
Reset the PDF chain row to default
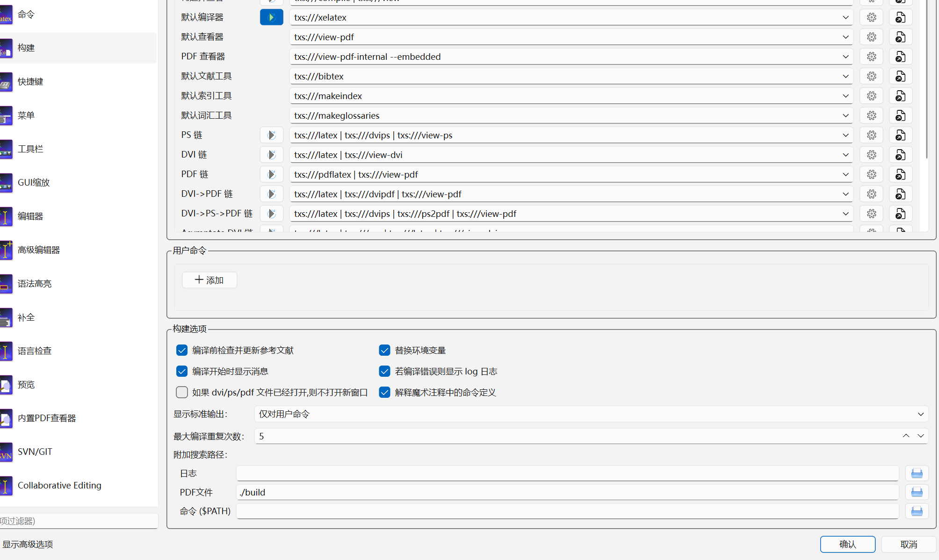click(x=901, y=174)
